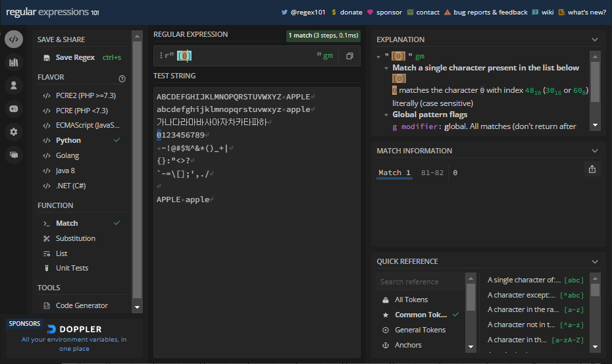Open the regex library sidebar icon
The width and height of the screenshot is (612, 364).
click(14, 63)
